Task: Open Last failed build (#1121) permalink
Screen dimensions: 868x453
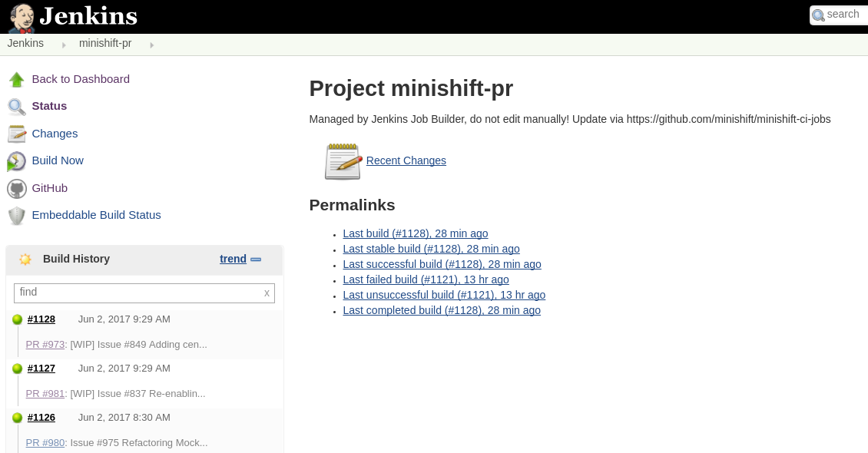Action: pyautogui.click(x=426, y=280)
